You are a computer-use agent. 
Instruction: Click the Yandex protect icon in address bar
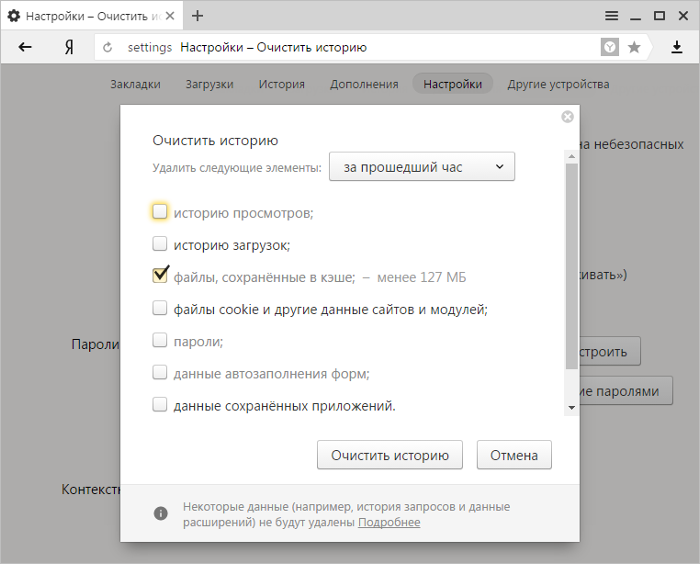pos(609,47)
